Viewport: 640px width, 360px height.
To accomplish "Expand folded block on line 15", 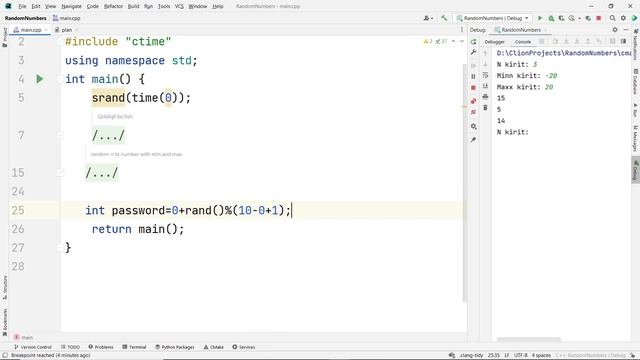I will [x=60, y=173].
